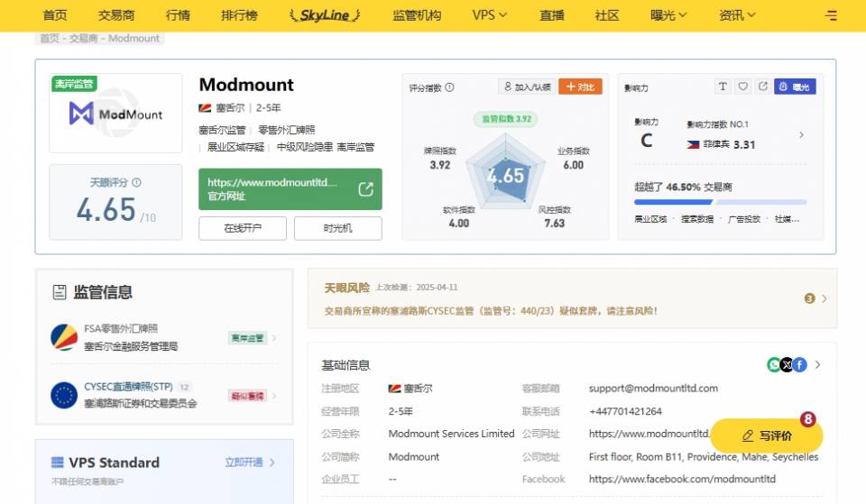Open the 排行榜 navigation item

pyautogui.click(x=239, y=15)
